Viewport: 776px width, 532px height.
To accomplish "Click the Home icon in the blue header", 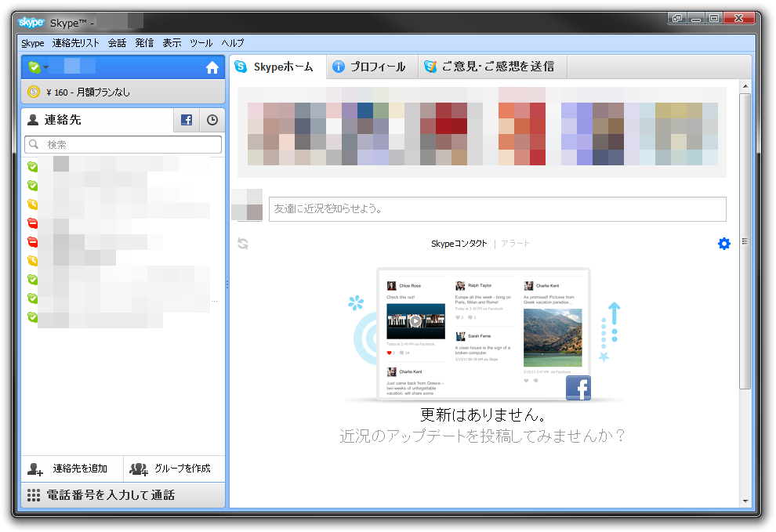I will click(x=212, y=67).
